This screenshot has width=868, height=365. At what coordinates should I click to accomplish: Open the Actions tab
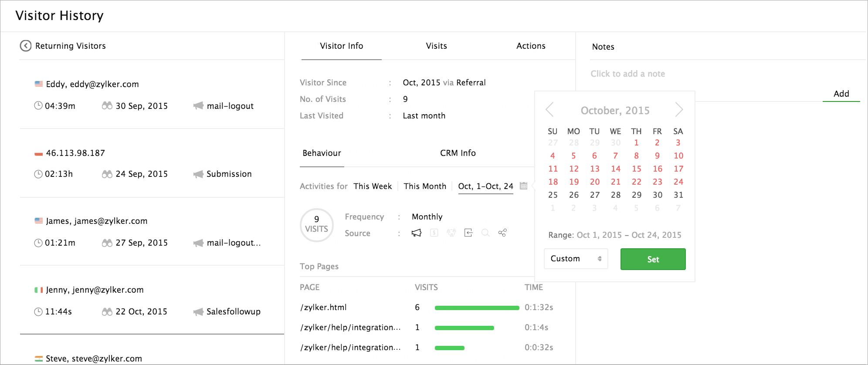[x=531, y=46]
